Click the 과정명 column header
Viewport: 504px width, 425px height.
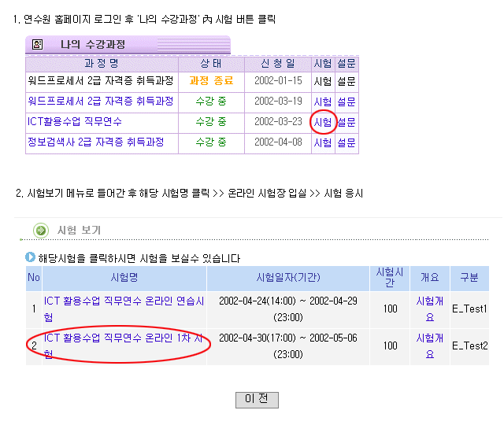[x=102, y=63]
